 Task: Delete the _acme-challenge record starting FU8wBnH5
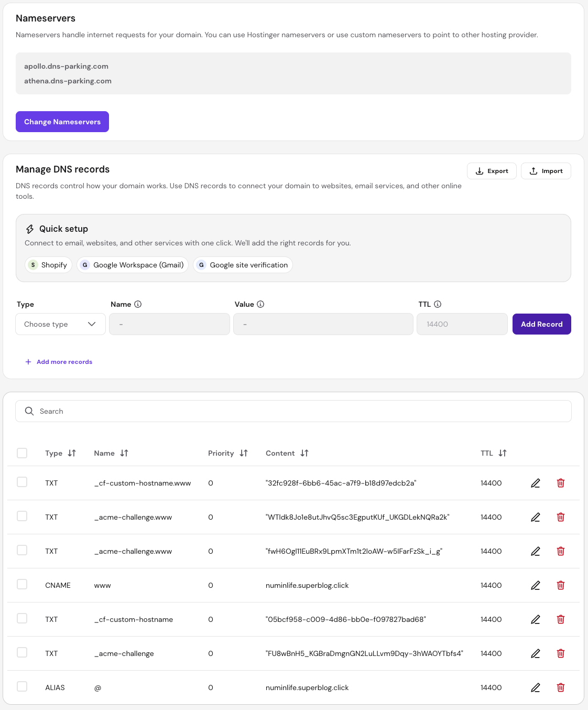point(560,653)
